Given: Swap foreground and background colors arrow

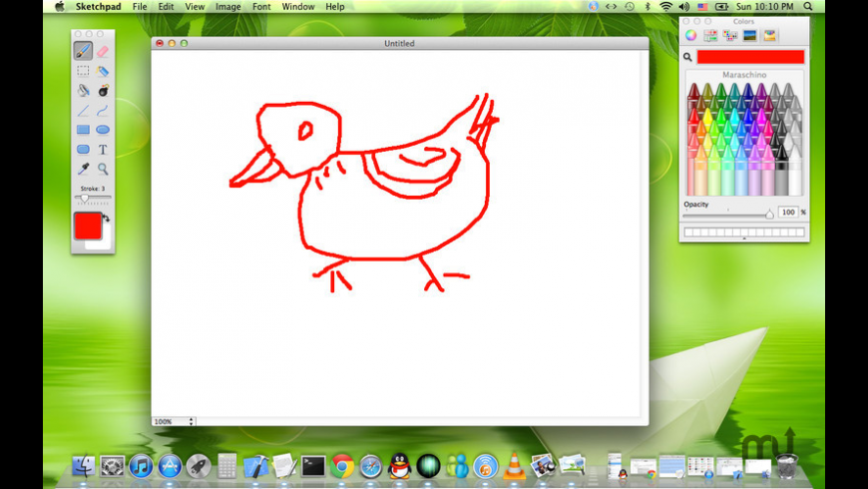Looking at the screenshot, I should [x=107, y=219].
